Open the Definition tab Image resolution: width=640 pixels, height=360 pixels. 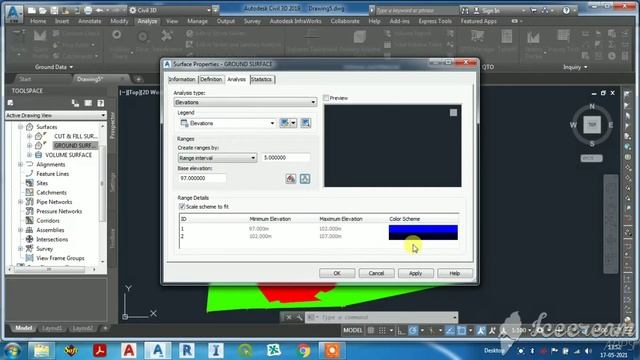point(211,79)
